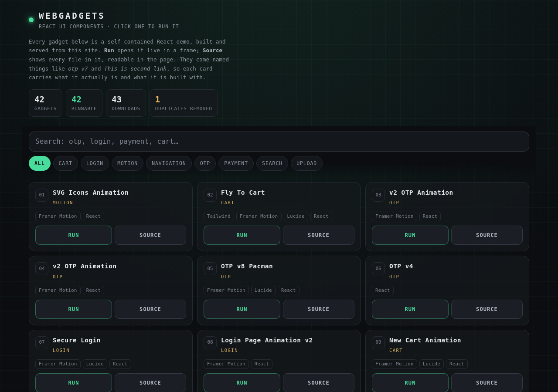Click the MOTION label under SVG Icons Animation
This screenshot has width=558, height=392.
pyautogui.click(x=63, y=203)
